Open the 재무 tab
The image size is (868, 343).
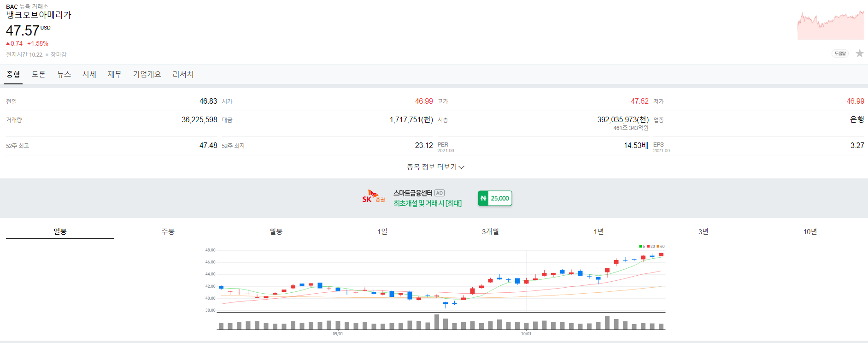pos(115,74)
